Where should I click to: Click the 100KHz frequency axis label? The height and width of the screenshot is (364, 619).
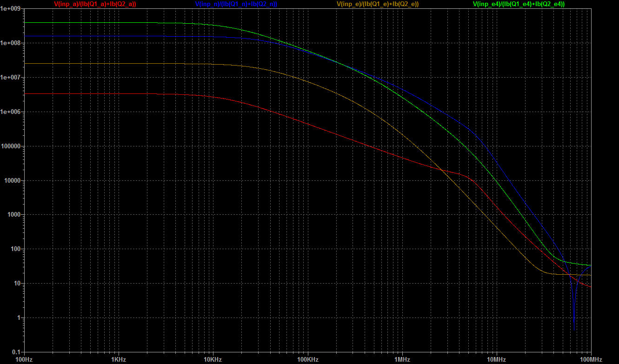[x=307, y=359]
